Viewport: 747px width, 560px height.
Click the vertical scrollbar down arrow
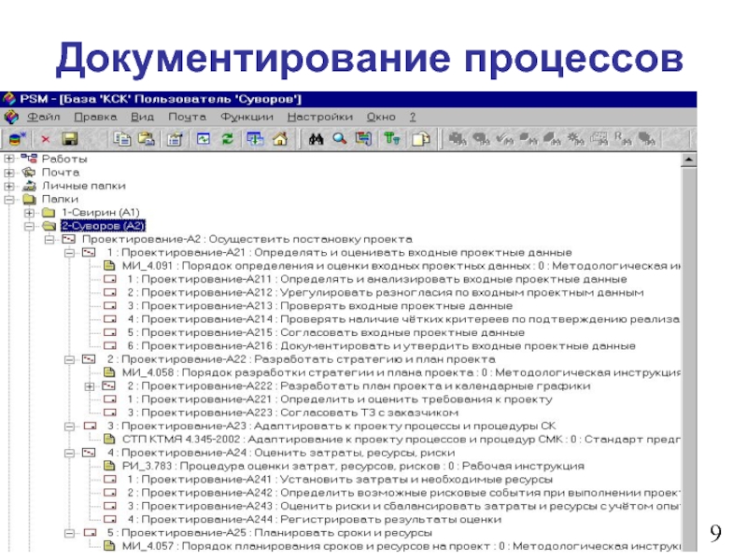(x=688, y=545)
